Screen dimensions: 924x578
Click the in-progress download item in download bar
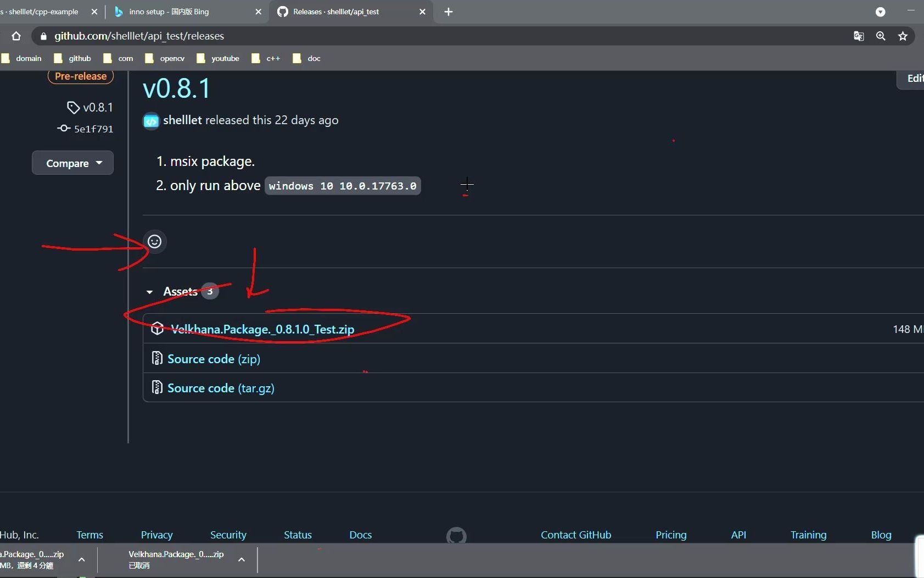(32, 559)
